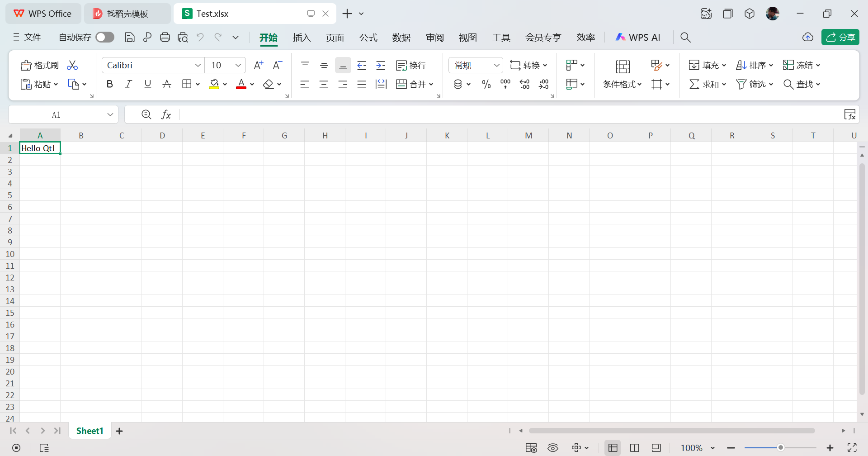Open the search magnifier in ribbon header
Viewport: 868px width, 456px height.
[x=685, y=38]
